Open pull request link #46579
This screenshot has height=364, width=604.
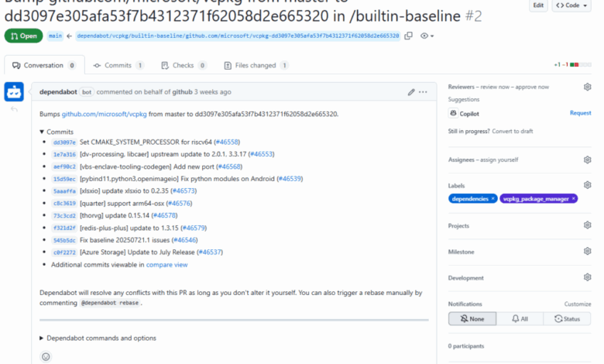point(194,228)
